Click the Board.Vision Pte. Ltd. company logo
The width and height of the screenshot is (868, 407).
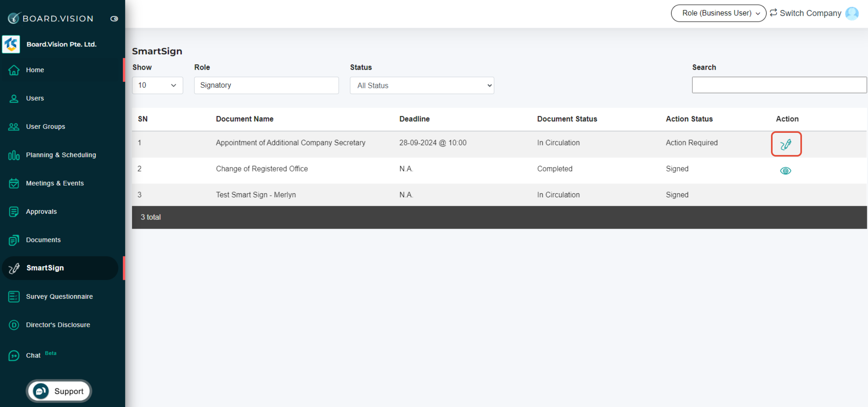(11, 44)
